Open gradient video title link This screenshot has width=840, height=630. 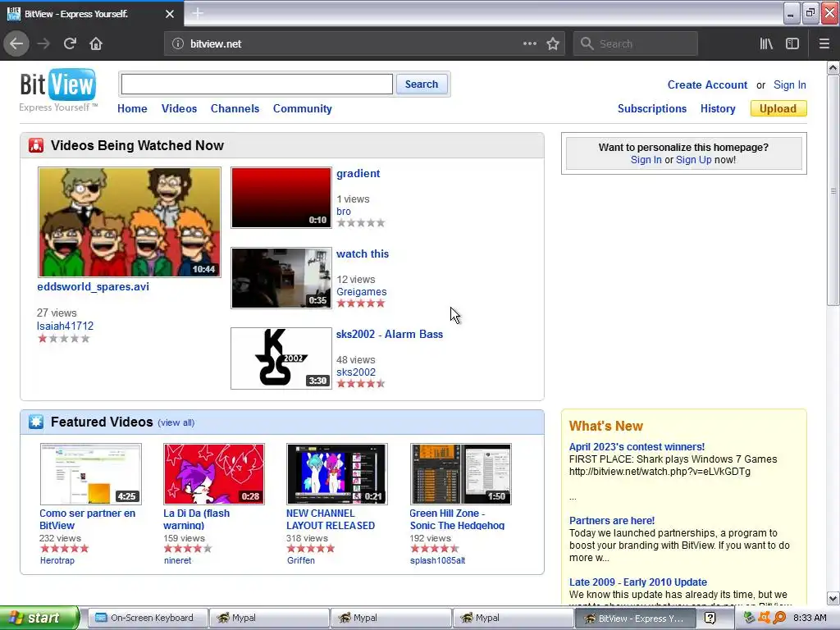[358, 174]
